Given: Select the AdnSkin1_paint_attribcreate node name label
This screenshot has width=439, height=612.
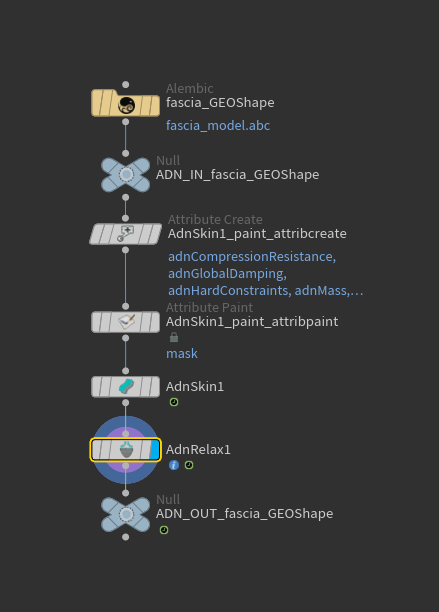Looking at the screenshot, I should click(257, 233).
